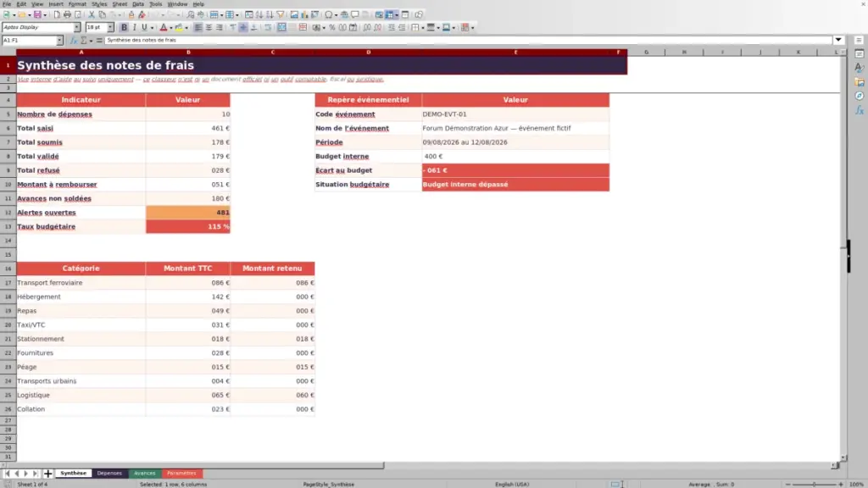
Task: Click the Cut scissors icon
Action: pos(92,14)
